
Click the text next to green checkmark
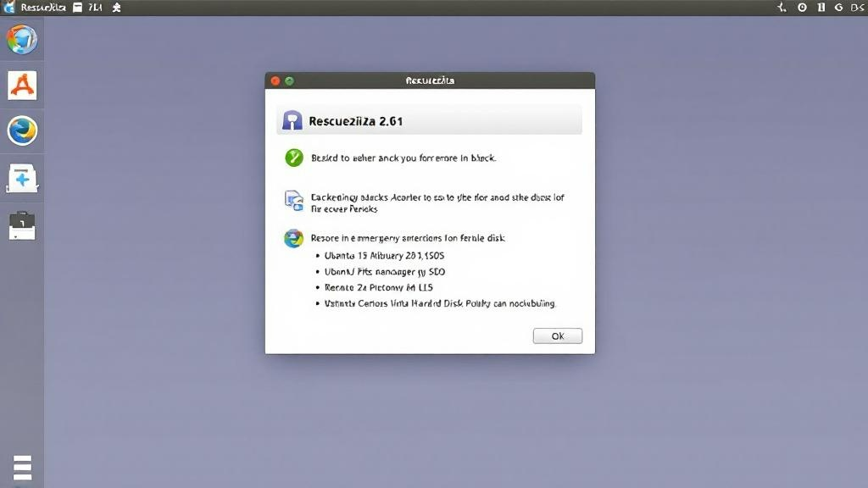click(403, 158)
